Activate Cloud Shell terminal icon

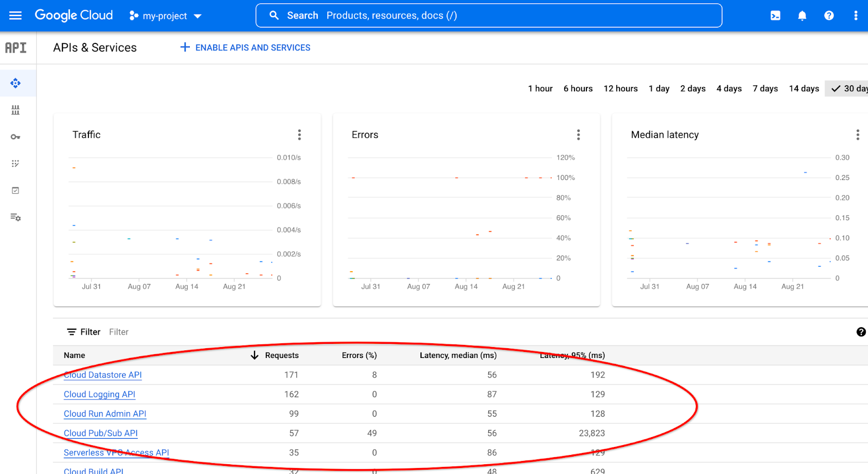775,16
